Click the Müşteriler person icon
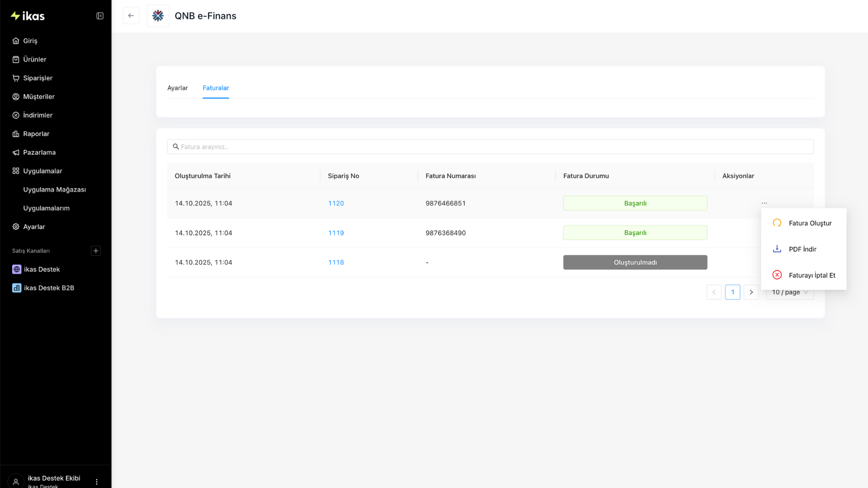 (16, 97)
